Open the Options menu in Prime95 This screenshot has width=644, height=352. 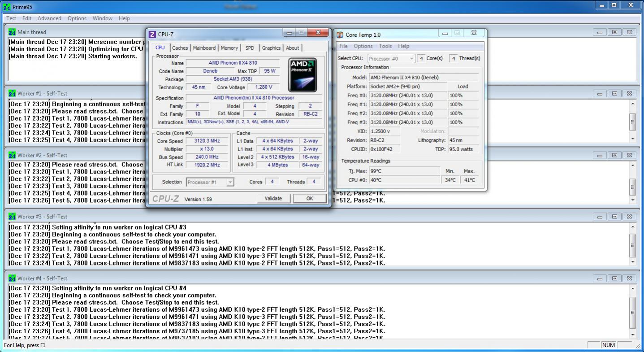[x=77, y=18]
